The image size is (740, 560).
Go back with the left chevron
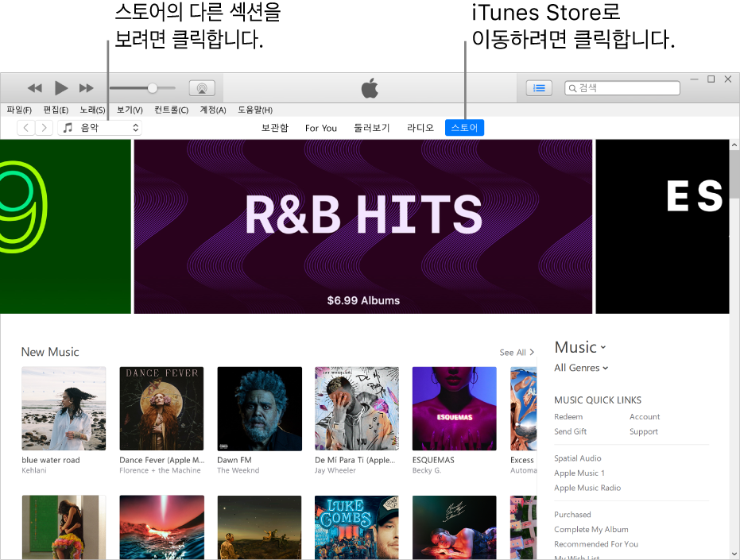(x=26, y=127)
